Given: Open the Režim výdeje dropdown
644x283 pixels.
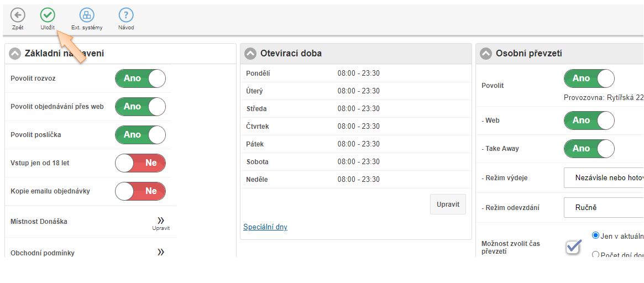Looking at the screenshot, I should (604, 178).
